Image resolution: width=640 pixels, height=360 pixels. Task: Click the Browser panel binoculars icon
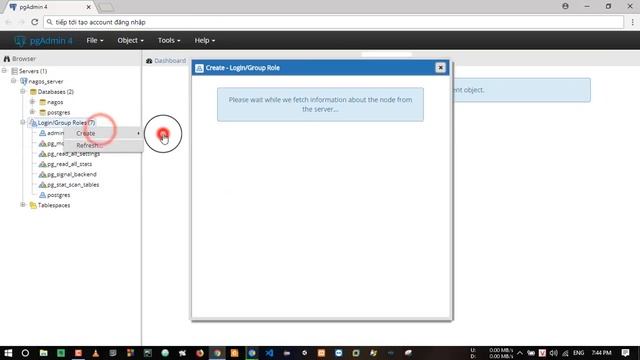coord(7,59)
